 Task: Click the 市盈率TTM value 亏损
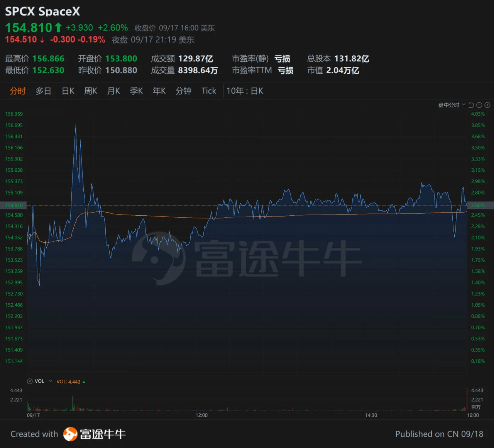tap(286, 70)
